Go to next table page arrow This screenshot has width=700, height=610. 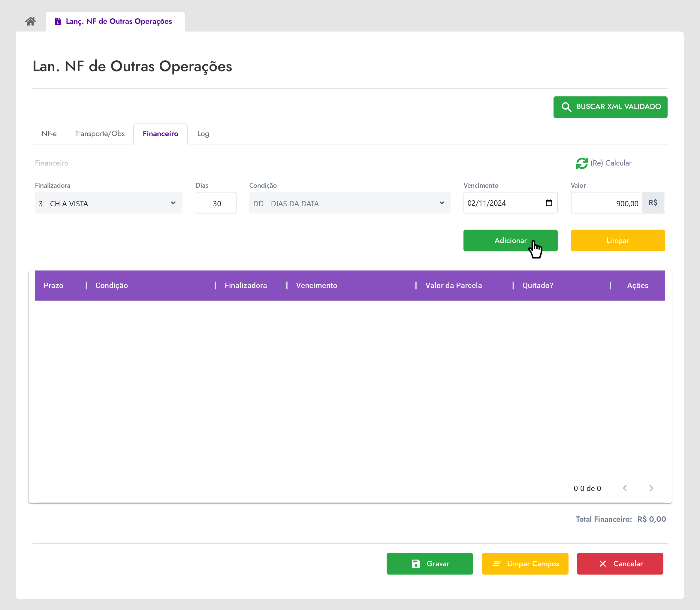(x=651, y=488)
